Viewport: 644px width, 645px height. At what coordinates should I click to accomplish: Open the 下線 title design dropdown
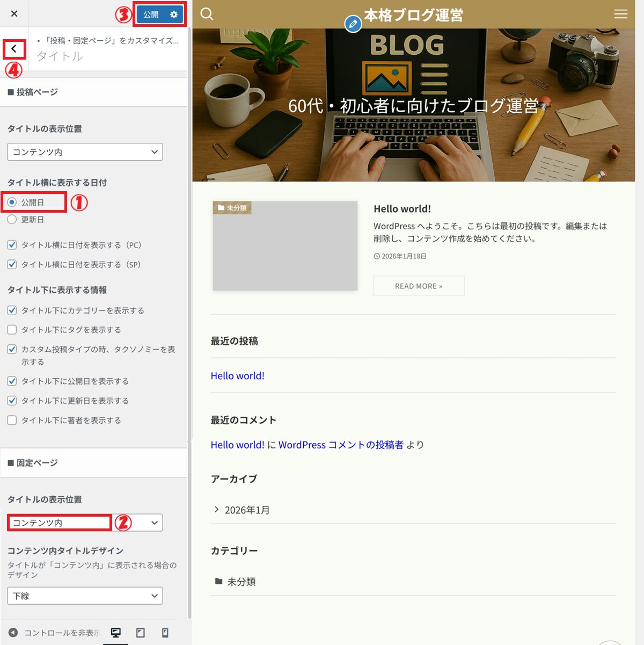[x=85, y=596]
